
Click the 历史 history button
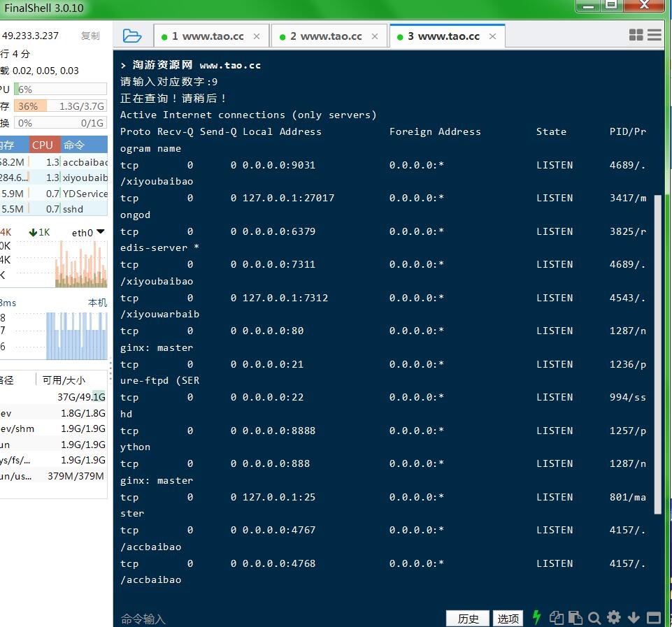468,619
